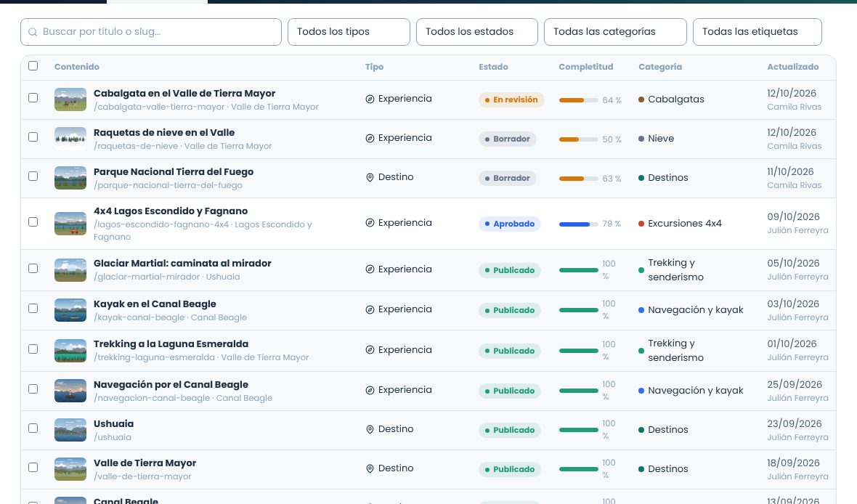857x504 pixels.
Task: Click compass icon in Trekking Laguna Esmeralda row
Action: [x=370, y=350]
